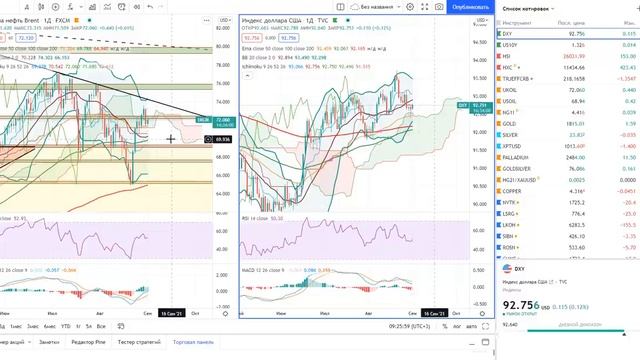The height and width of the screenshot is (360, 640).
Task: Open the chart layout selector icon
Action: (x=340, y=7)
